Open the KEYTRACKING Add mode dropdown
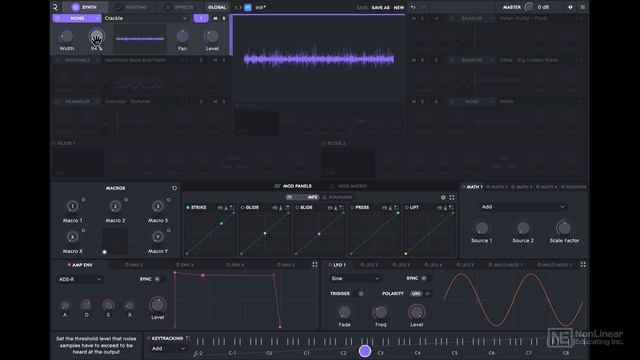 pyautogui.click(x=169, y=349)
